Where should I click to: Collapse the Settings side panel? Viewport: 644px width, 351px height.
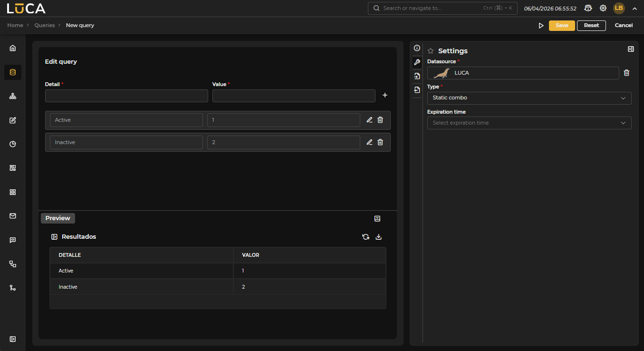tap(631, 49)
